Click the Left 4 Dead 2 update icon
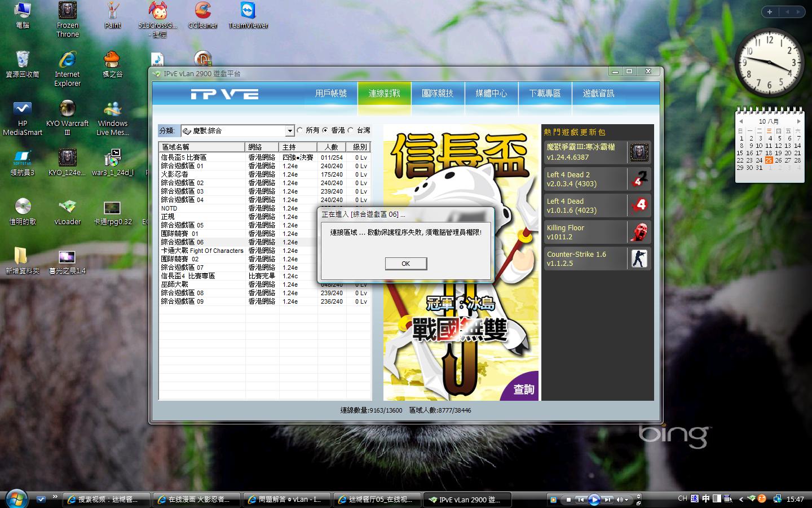The image size is (812, 508). point(639,179)
